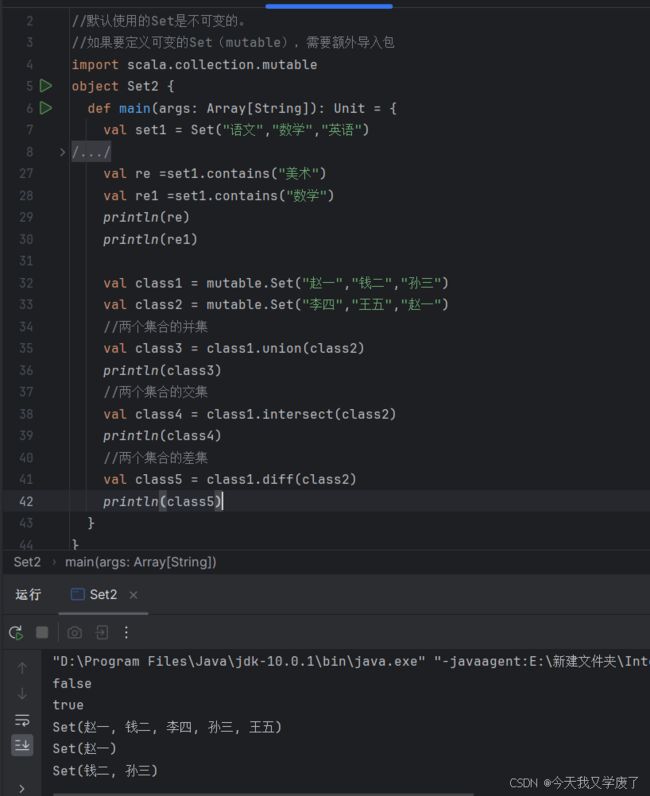Place cursor at end of line 42

pyautogui.click(x=223, y=502)
